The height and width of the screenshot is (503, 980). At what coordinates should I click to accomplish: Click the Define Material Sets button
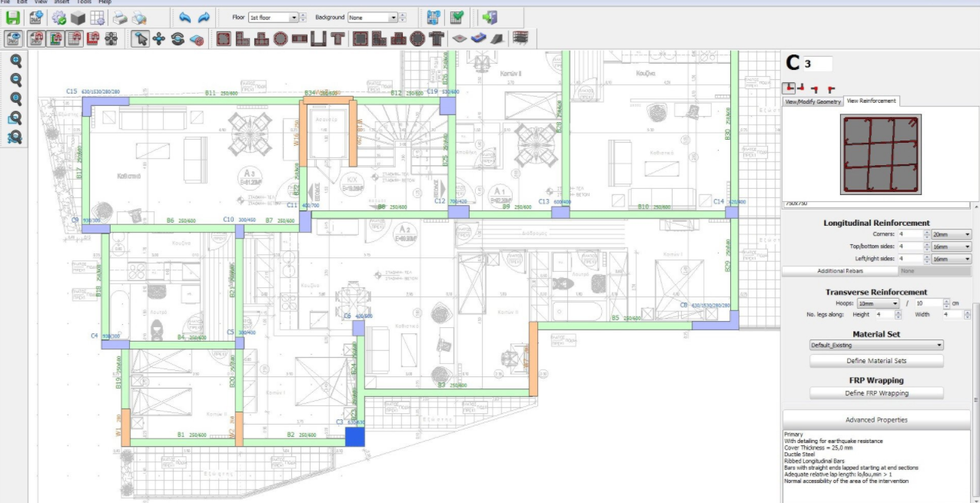(876, 361)
